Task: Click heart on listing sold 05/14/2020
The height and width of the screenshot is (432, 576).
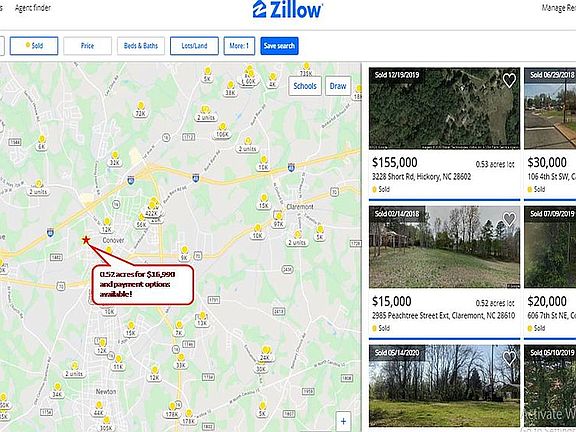Action: point(509,358)
